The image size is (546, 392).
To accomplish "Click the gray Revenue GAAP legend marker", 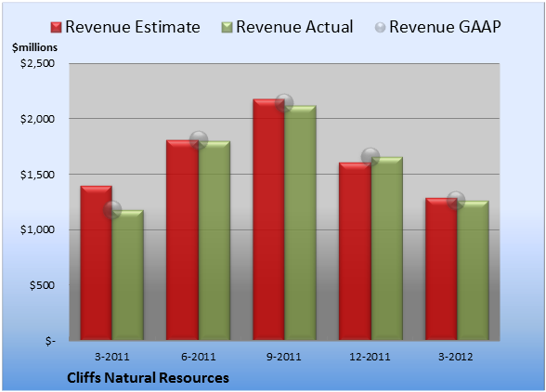I will click(x=381, y=28).
